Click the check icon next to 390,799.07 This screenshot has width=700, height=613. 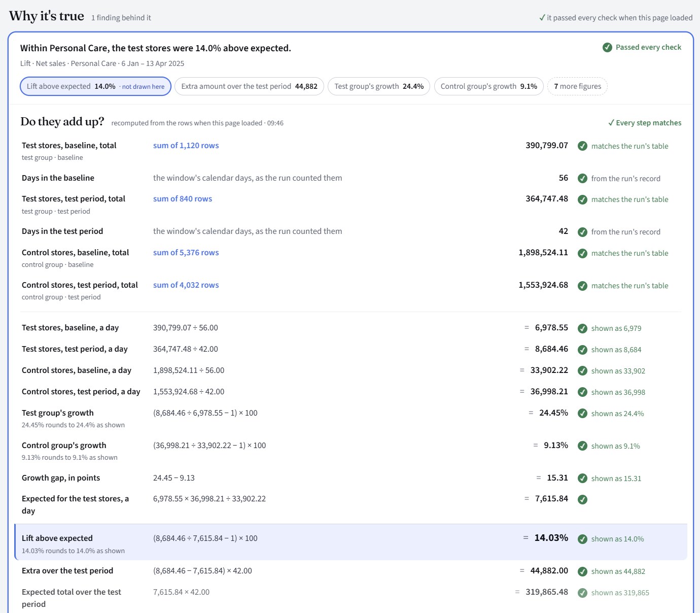pyautogui.click(x=583, y=146)
